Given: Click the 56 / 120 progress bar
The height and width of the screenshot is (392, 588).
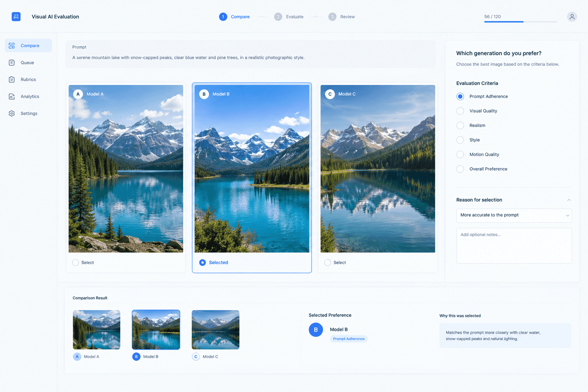Looking at the screenshot, I should 521,22.
